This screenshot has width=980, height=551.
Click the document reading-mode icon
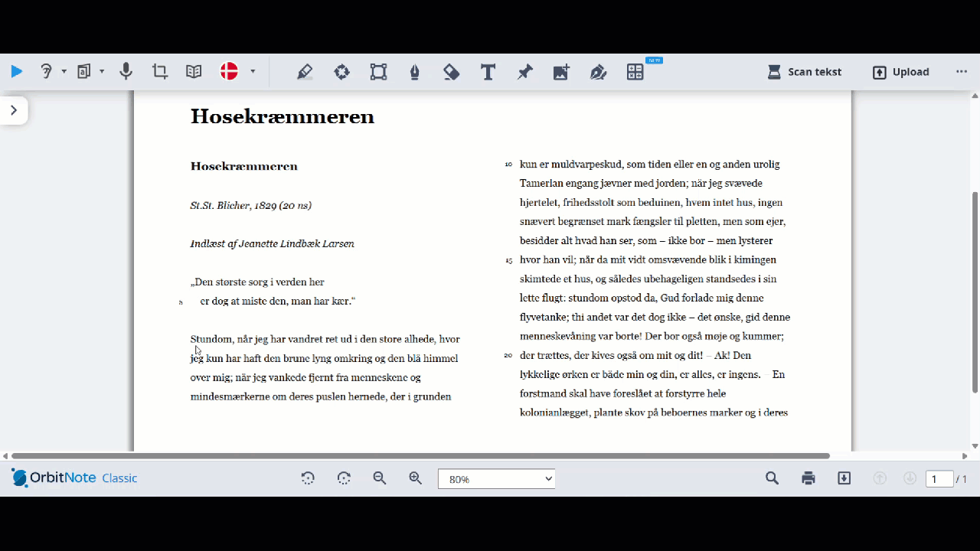[84, 72]
